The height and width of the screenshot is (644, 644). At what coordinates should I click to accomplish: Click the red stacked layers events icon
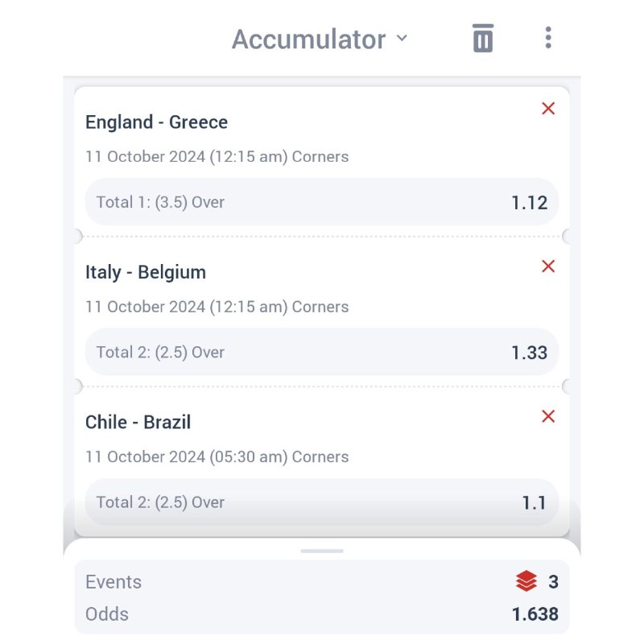pyautogui.click(x=526, y=581)
